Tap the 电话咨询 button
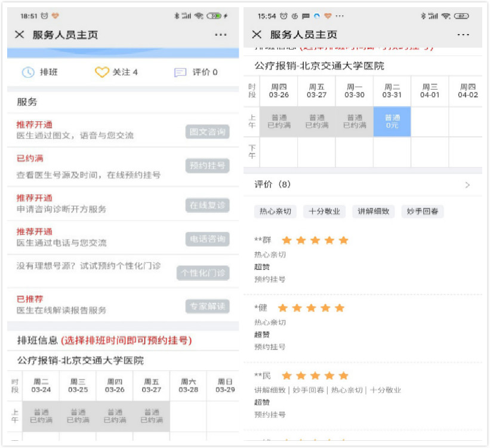This screenshot has width=490, height=448. [207, 239]
